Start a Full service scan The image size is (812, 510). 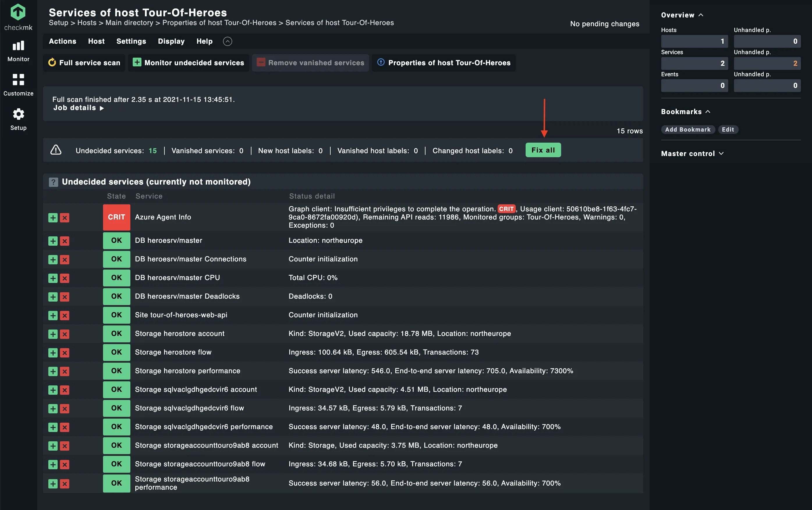[84, 63]
